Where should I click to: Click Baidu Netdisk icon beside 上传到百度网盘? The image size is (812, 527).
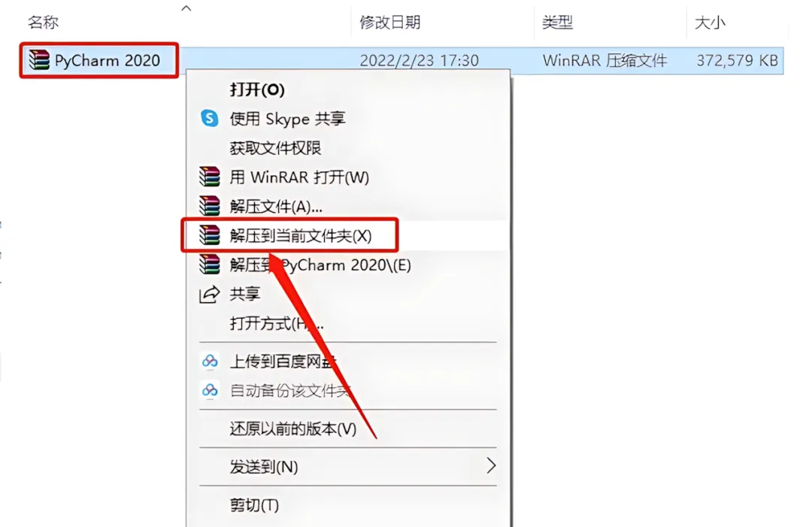(210, 361)
